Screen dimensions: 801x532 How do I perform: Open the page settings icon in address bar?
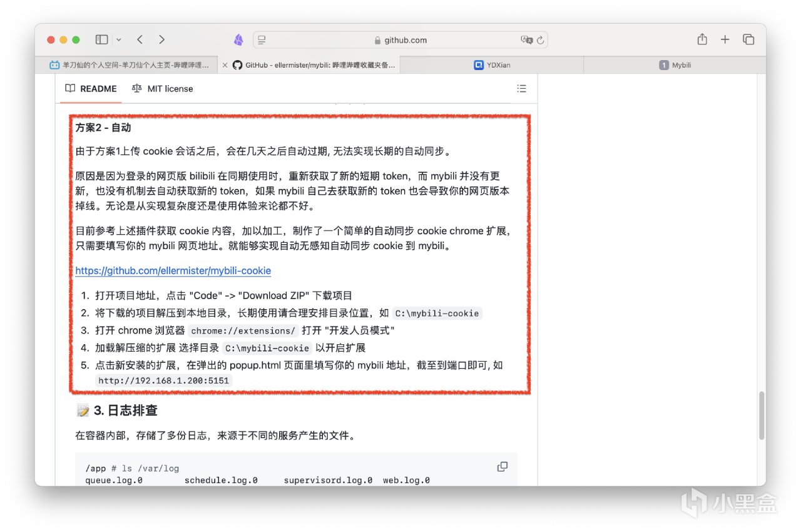[x=262, y=40]
